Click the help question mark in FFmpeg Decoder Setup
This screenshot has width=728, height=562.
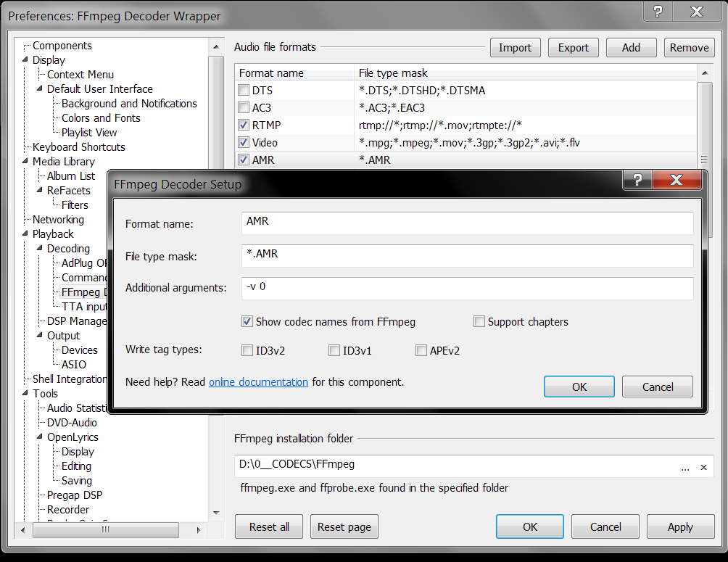(638, 181)
